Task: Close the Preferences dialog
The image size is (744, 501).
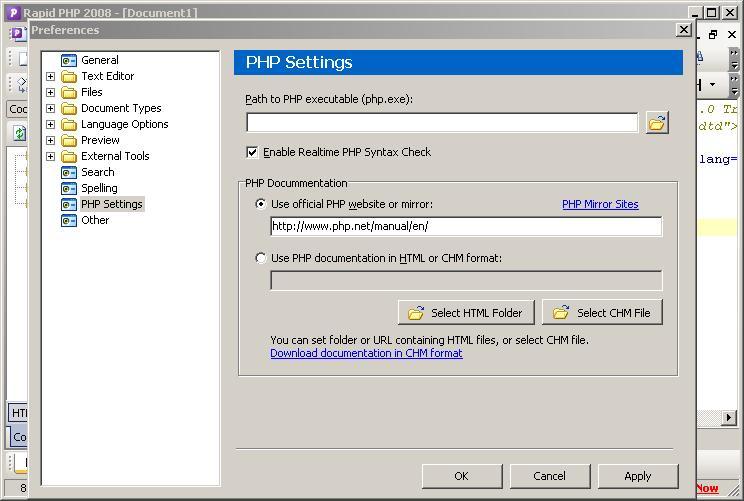Action: click(x=683, y=30)
